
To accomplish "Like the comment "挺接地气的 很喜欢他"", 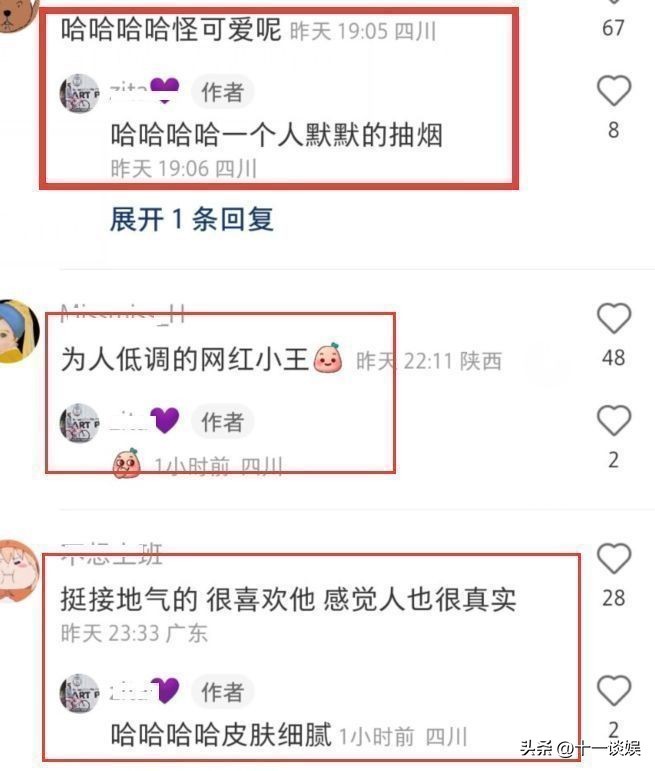I will pyautogui.click(x=614, y=559).
